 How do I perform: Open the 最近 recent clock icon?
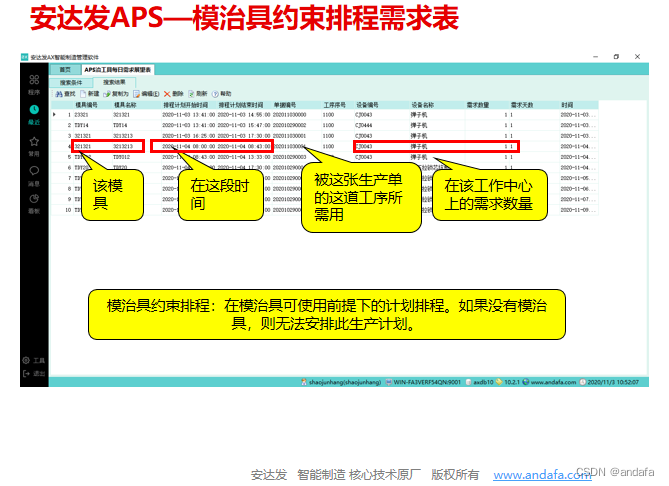(x=34, y=110)
